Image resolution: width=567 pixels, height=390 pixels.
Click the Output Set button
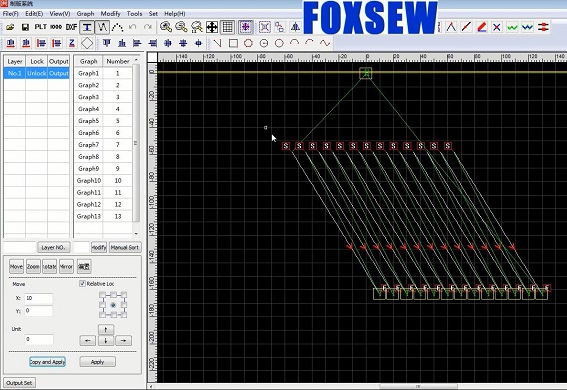tap(19, 383)
